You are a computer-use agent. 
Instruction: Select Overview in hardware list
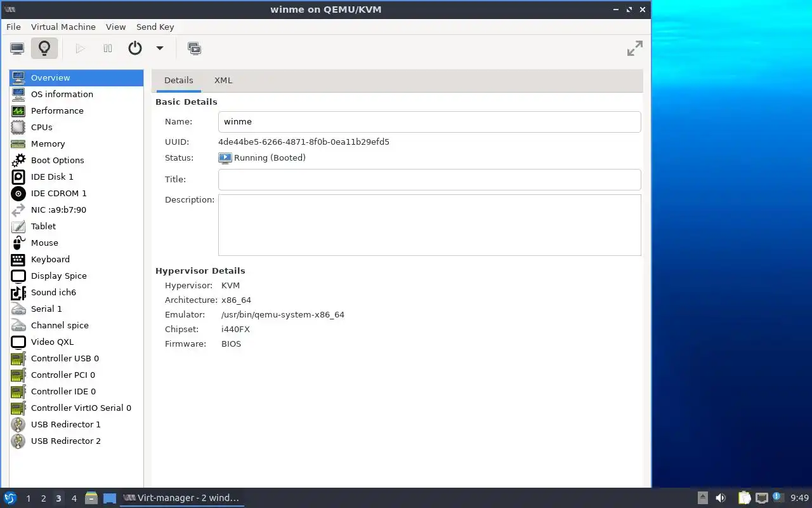click(x=76, y=77)
